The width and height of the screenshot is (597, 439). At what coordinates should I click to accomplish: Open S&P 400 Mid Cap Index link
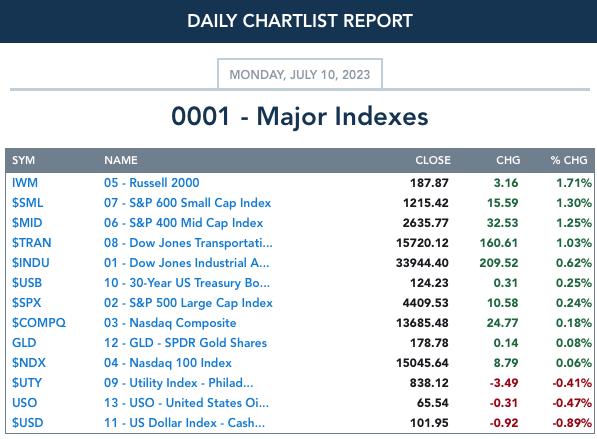tap(184, 223)
